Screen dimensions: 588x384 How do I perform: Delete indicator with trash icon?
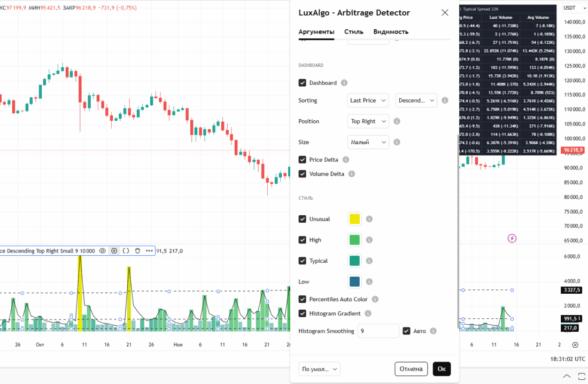(137, 251)
